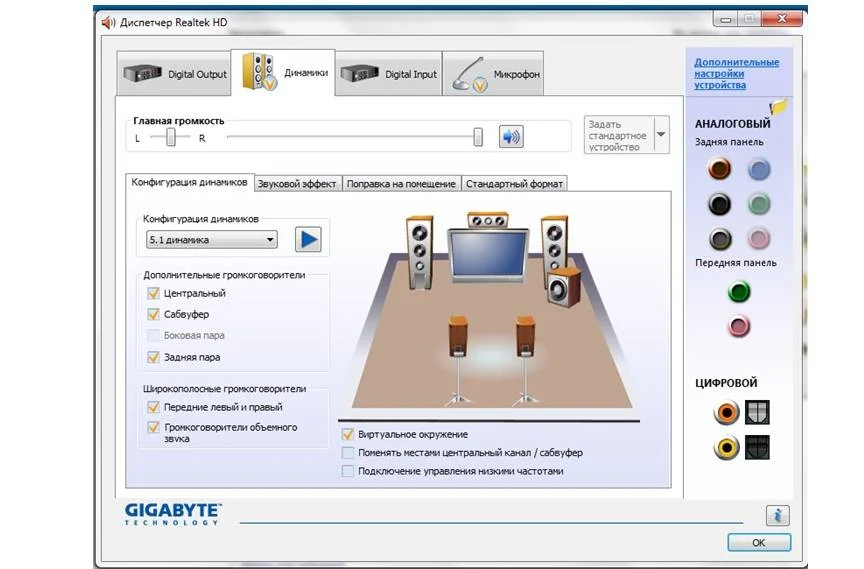Toggle the Громкоговорители объемного звука checkbox
This screenshot has width=864, height=569.
[x=153, y=427]
